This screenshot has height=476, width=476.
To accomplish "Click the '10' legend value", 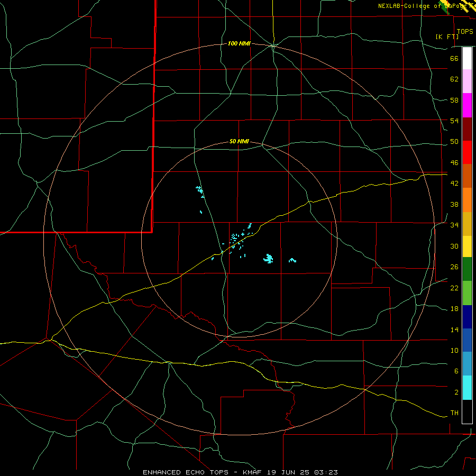I will [454, 350].
